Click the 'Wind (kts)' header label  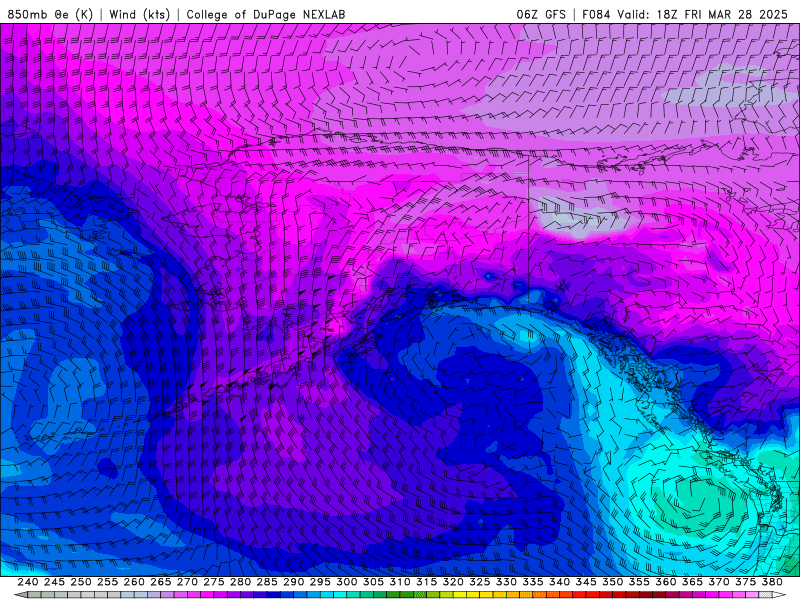tap(139, 14)
